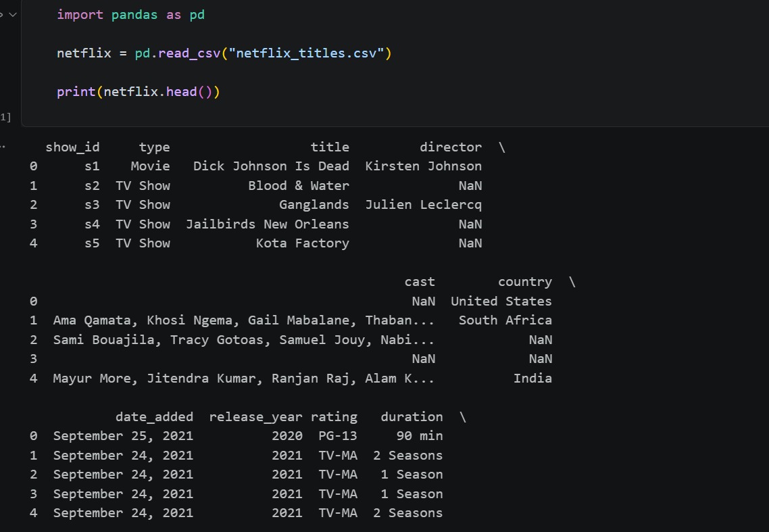Click the '1 Season' duration in row 2
Viewport: 769px width, 532px height.
(x=412, y=475)
